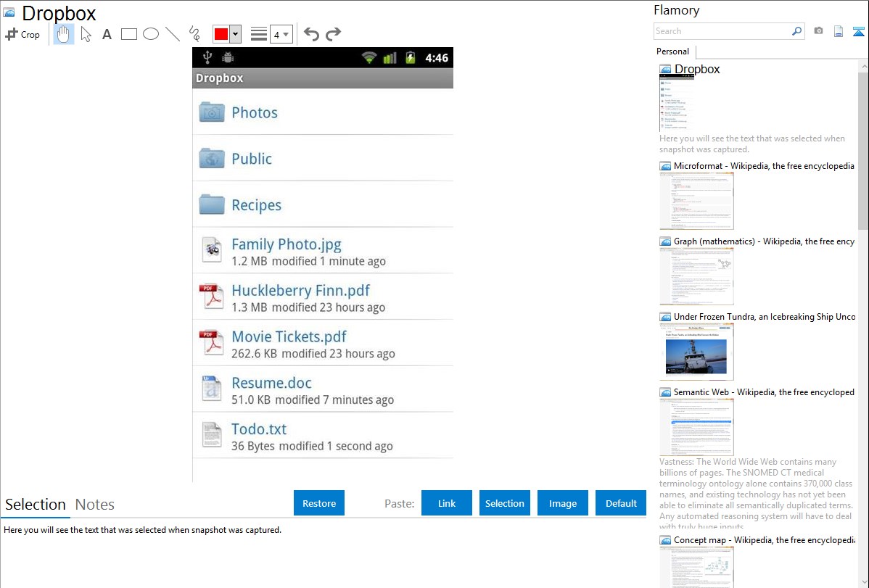Click the Resume.doc document icon
869x588 pixels.
tap(212, 389)
